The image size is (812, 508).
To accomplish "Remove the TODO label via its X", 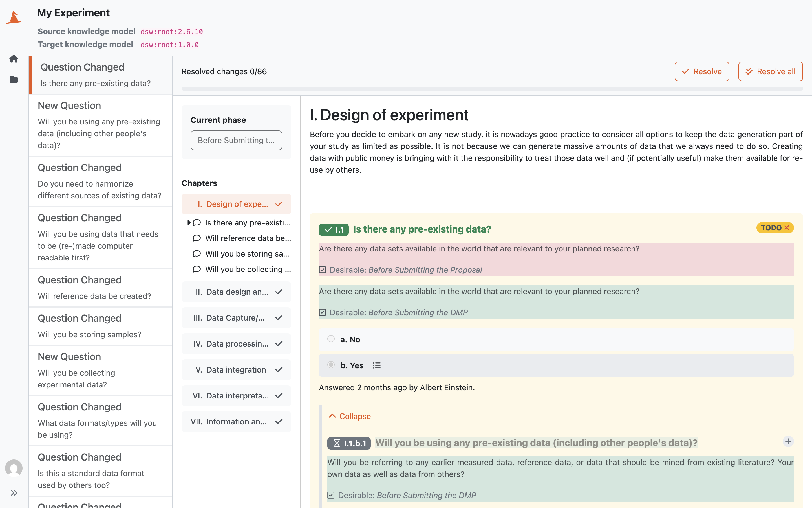I will pyautogui.click(x=787, y=228).
